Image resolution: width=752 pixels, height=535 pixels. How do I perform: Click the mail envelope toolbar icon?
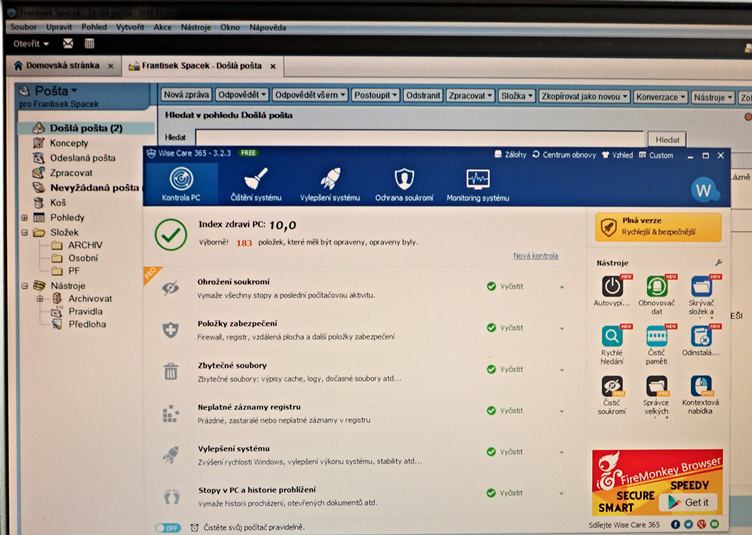[68, 44]
